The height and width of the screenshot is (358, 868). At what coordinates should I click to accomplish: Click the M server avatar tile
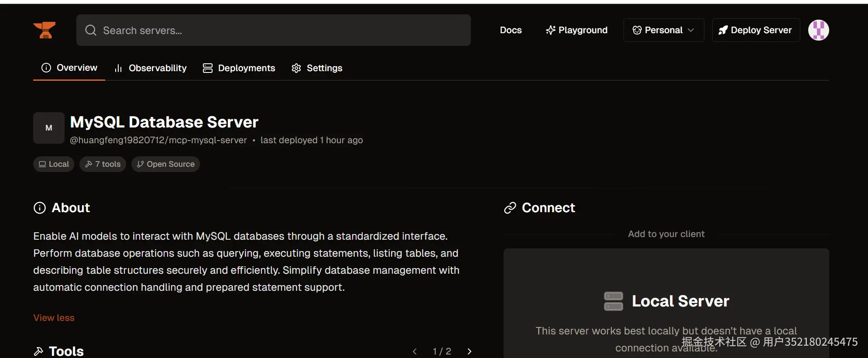(x=49, y=128)
